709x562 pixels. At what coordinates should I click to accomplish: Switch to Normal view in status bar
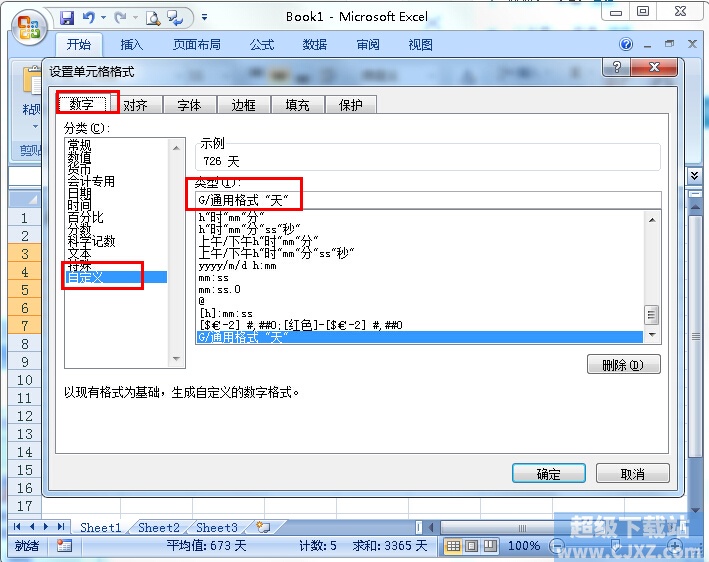[453, 546]
